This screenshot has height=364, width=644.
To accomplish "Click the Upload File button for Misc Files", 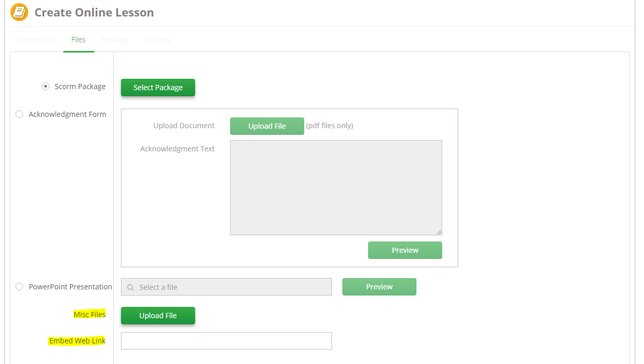I will pos(158,316).
